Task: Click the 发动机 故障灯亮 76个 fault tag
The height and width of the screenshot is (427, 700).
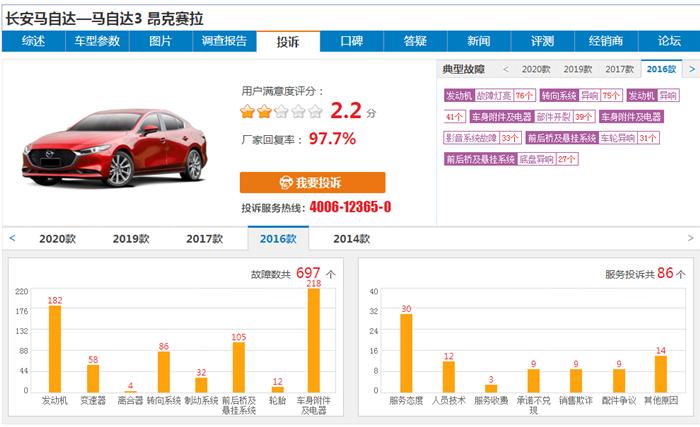Action: (x=490, y=95)
